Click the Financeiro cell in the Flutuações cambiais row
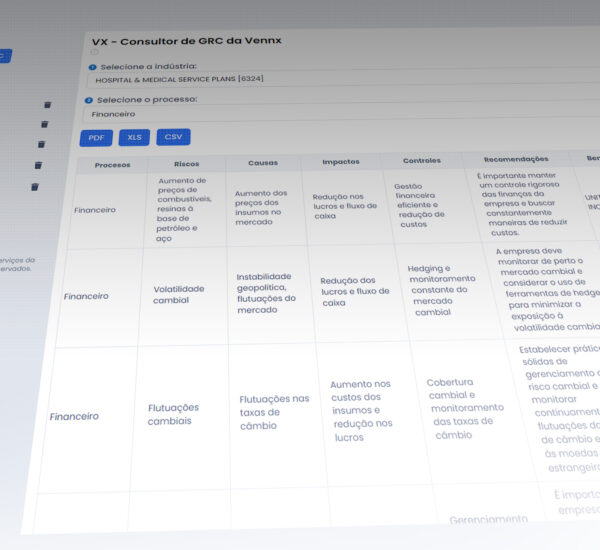600x550 pixels. tap(74, 416)
